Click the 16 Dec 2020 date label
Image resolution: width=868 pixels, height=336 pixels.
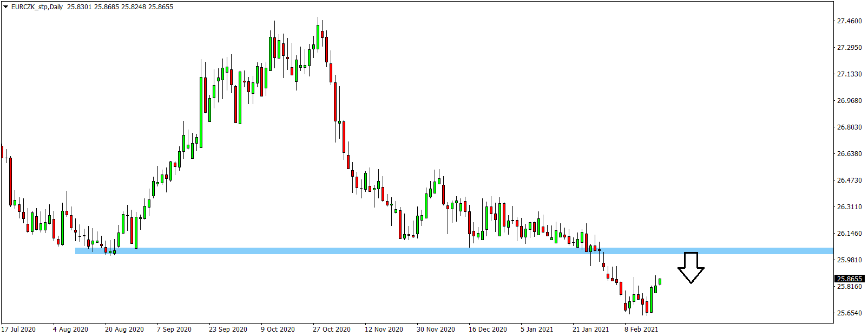click(x=488, y=329)
